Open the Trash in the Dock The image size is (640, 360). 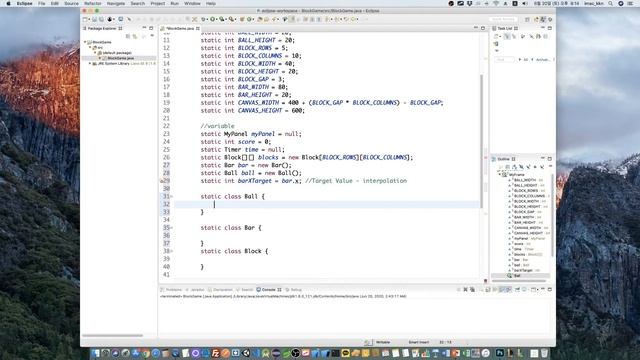544,353
